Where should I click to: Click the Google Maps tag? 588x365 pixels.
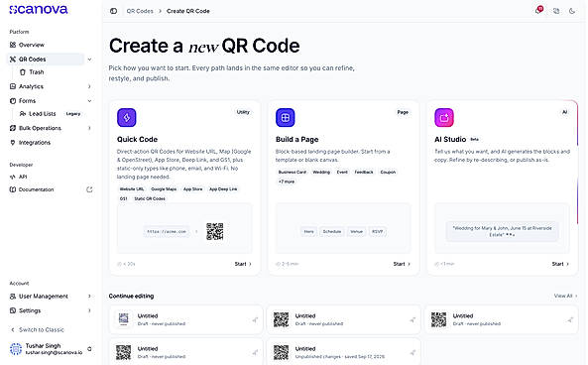tap(164, 189)
